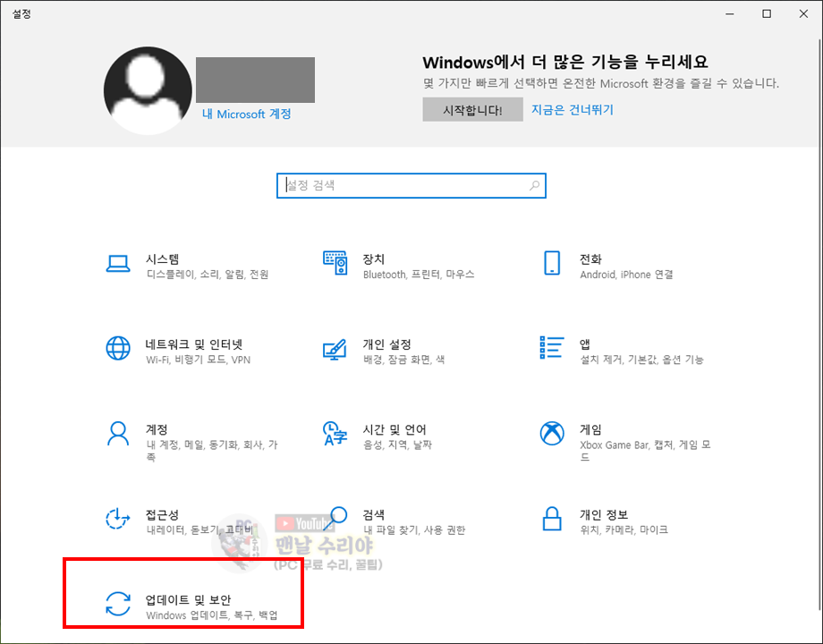Open 시간 및 언어 title text
This screenshot has width=823, height=644.
tap(395, 429)
